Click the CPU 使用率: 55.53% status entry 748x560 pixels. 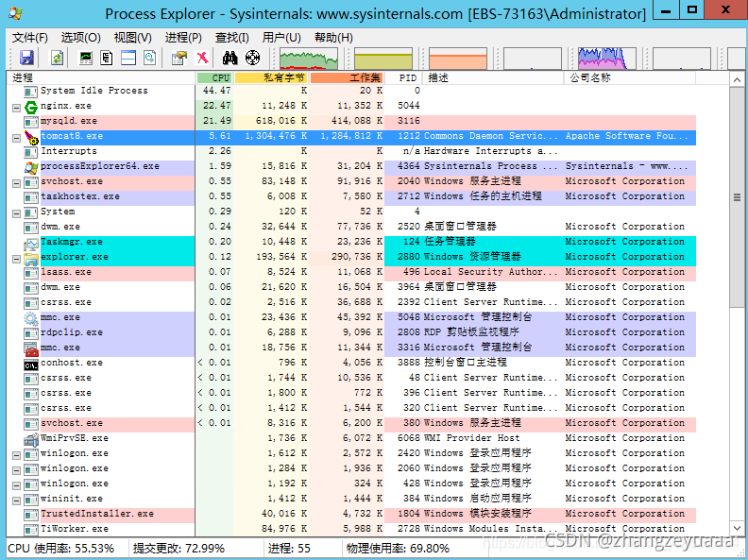[61, 549]
